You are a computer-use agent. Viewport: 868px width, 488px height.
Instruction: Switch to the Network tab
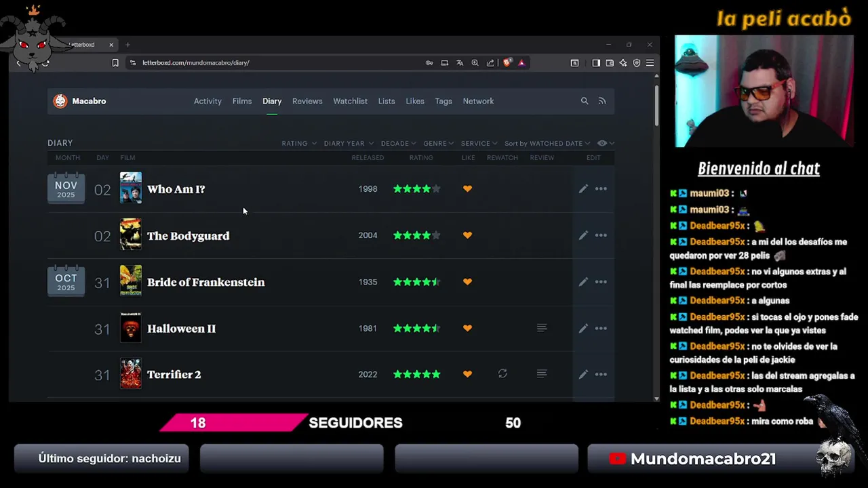[x=478, y=101]
